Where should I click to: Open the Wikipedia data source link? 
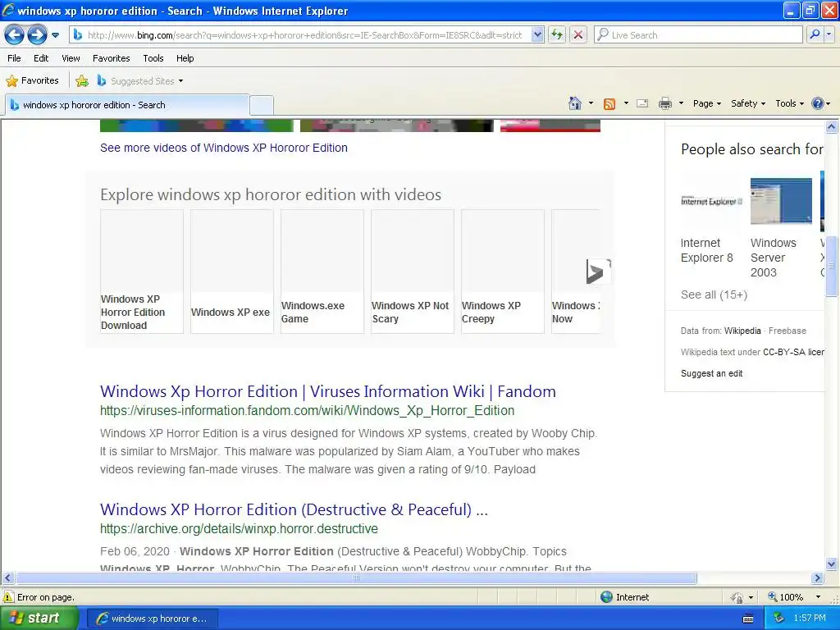tap(742, 331)
